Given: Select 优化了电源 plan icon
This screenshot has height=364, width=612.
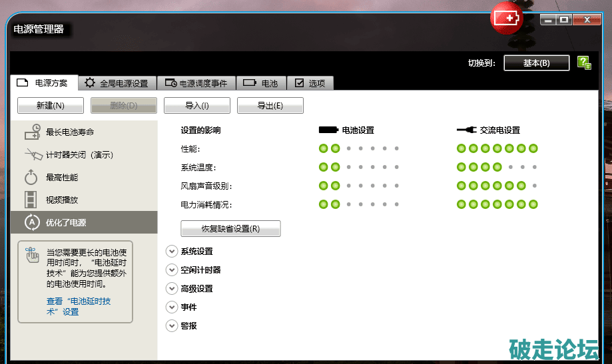Looking at the screenshot, I should click(31, 222).
